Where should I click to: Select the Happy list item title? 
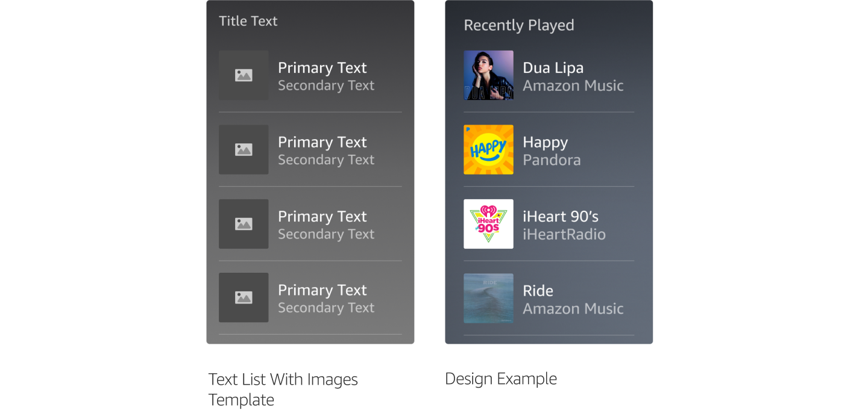[545, 142]
